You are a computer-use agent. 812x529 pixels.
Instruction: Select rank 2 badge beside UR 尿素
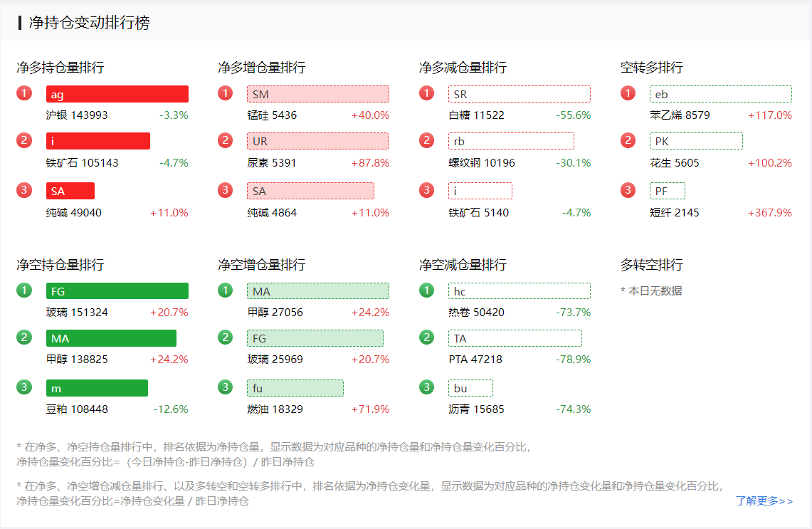tap(226, 140)
